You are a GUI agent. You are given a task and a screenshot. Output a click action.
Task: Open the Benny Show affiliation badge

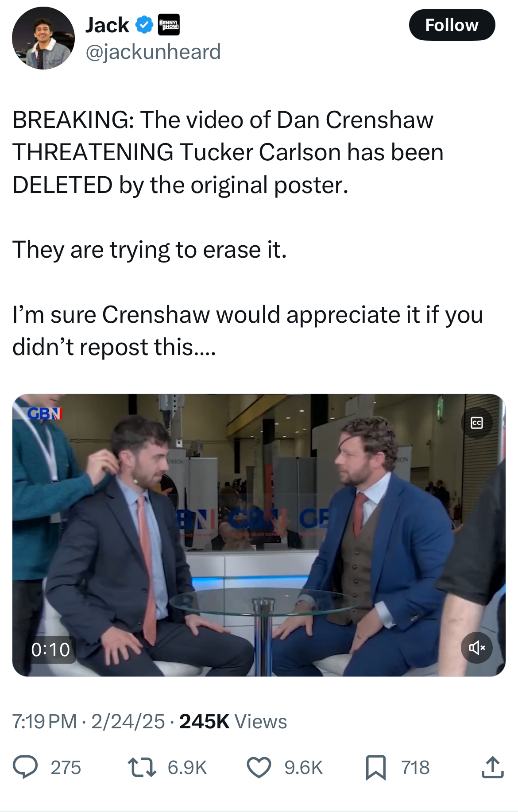pos(169,25)
